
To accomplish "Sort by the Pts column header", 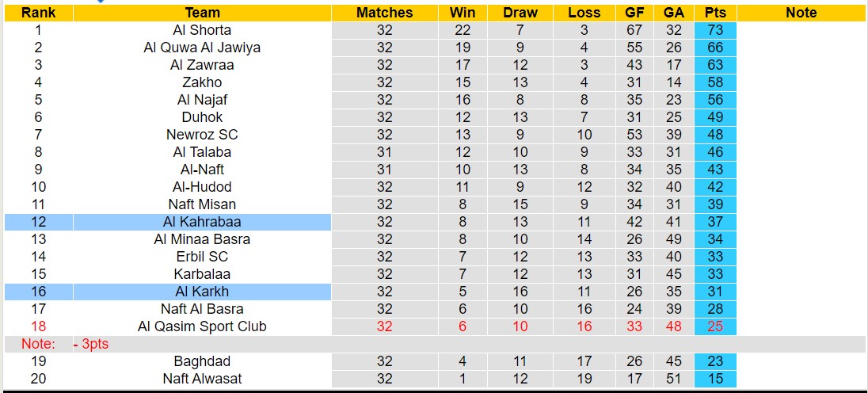I will coord(715,13).
